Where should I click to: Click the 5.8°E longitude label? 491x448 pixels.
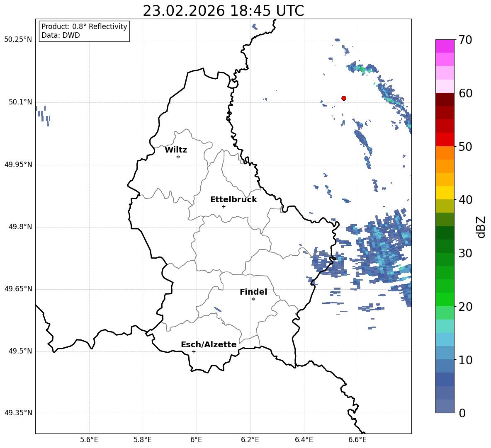[x=143, y=440]
